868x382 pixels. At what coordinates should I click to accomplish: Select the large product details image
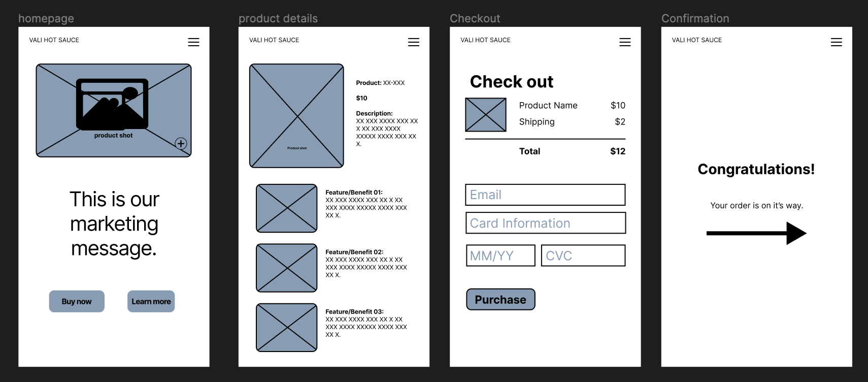click(296, 116)
